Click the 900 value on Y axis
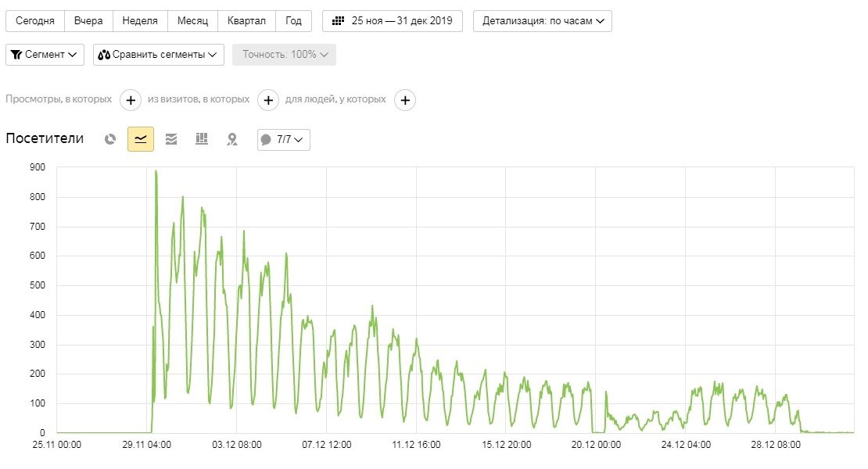Screen dimensions: 868x469 (x=38, y=167)
